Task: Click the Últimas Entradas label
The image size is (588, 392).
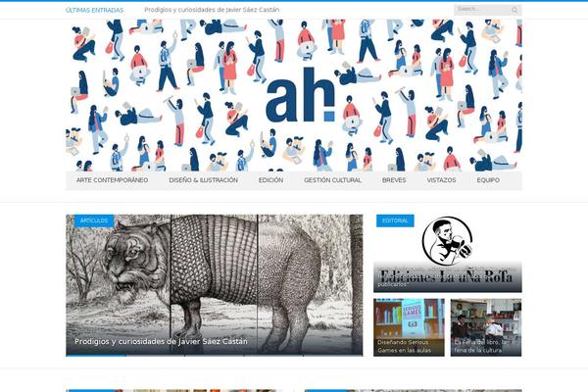Action: point(94,10)
